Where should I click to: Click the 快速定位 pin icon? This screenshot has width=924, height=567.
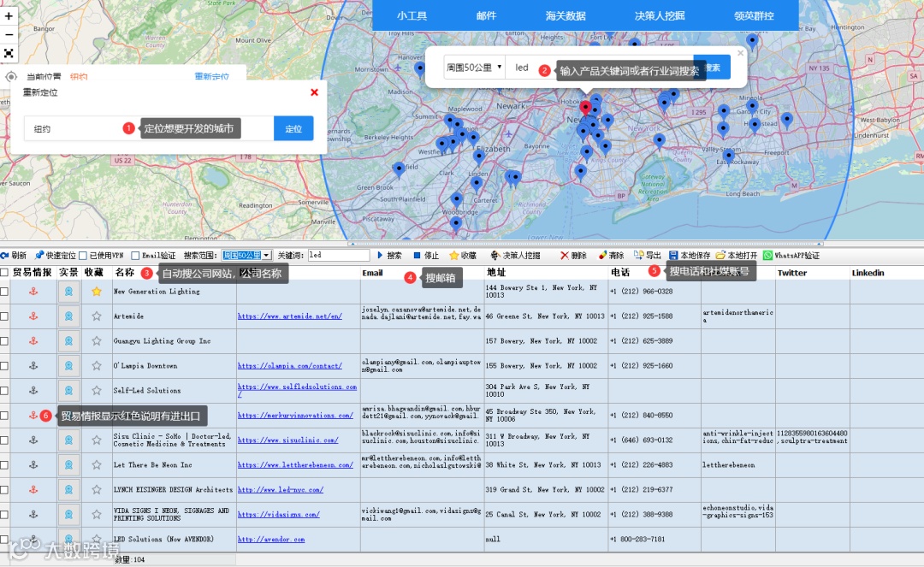39,255
